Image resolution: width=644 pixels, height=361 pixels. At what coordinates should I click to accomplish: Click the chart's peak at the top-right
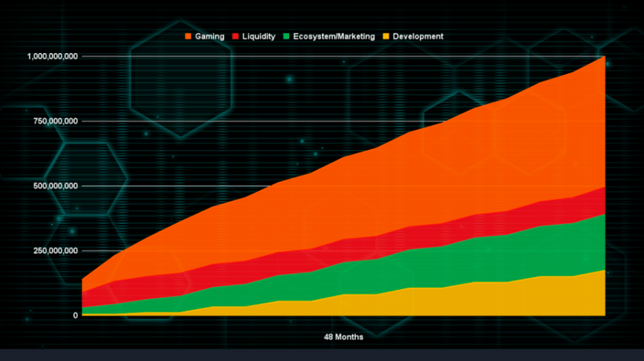tap(604, 57)
